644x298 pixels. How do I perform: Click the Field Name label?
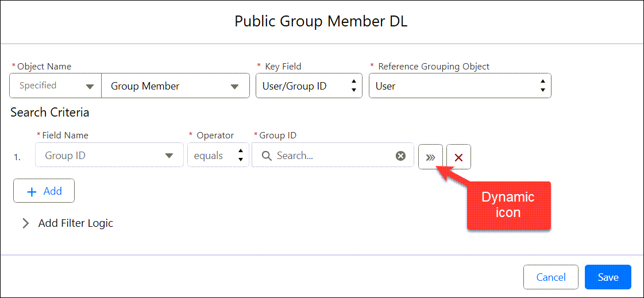click(65, 136)
